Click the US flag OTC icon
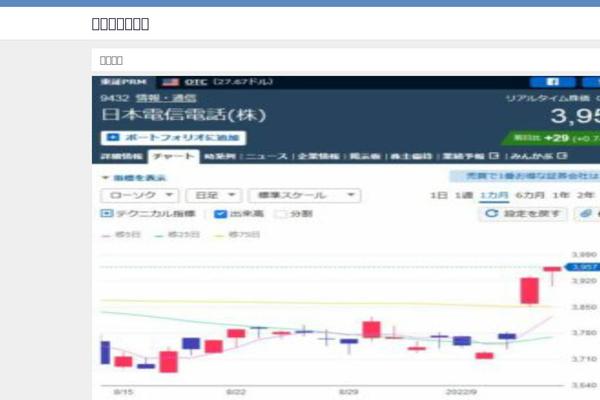Image resolution: width=600 pixels, height=400 pixels. 170,82
